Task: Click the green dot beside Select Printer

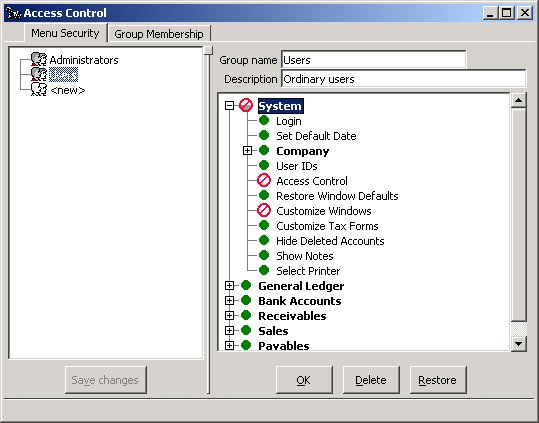Action: (x=264, y=270)
